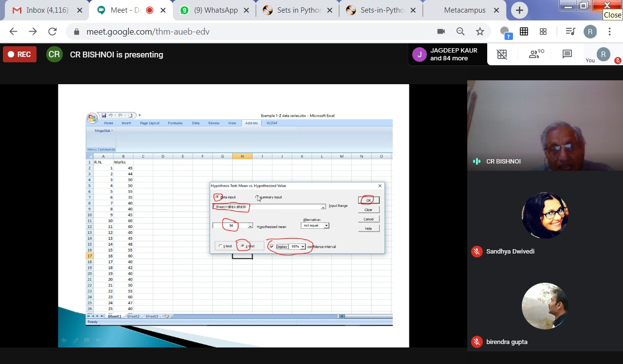Select the summary input radio option
This screenshot has width=623, height=364.
tap(257, 197)
